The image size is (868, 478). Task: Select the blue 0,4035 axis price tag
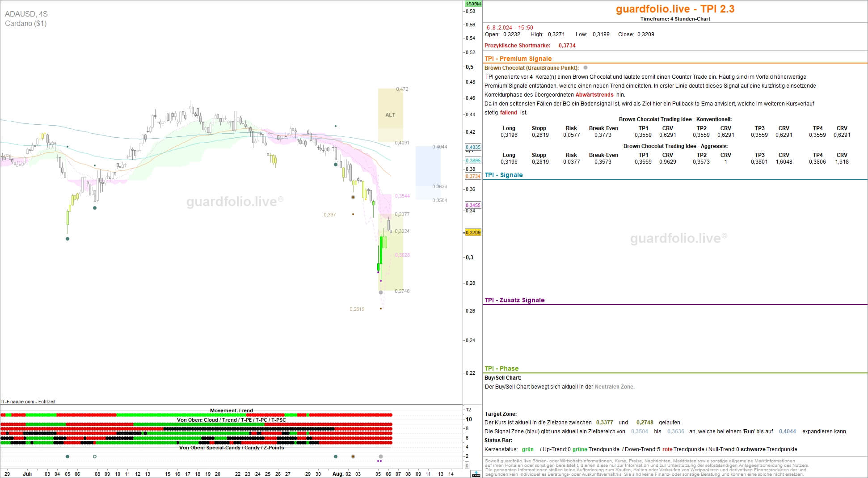pos(473,147)
